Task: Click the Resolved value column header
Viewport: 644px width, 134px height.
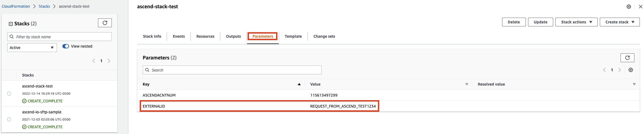Action: [x=491, y=84]
